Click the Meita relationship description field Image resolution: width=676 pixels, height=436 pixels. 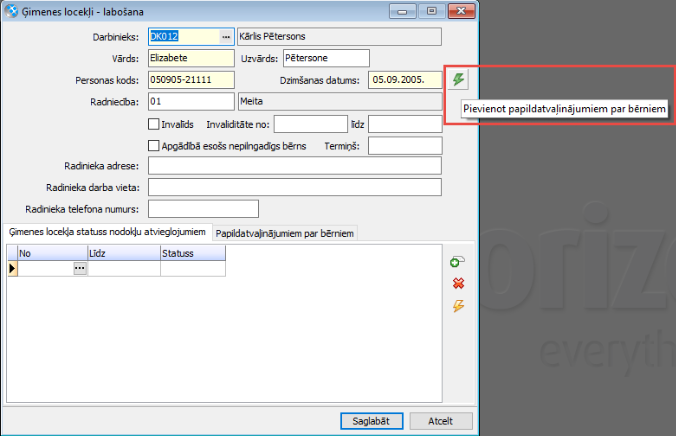pos(340,101)
